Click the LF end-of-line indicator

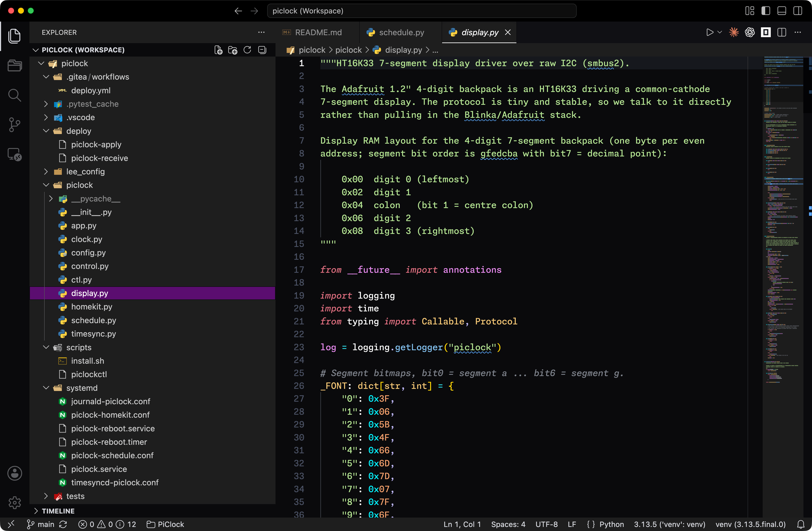(x=572, y=524)
